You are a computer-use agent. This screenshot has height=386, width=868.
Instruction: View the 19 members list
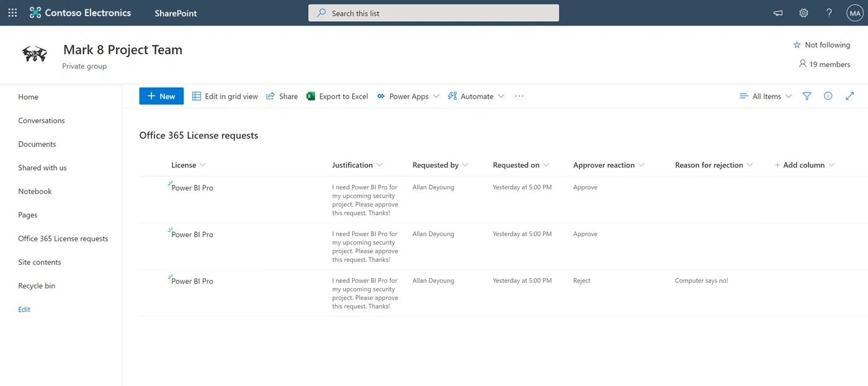pos(825,64)
